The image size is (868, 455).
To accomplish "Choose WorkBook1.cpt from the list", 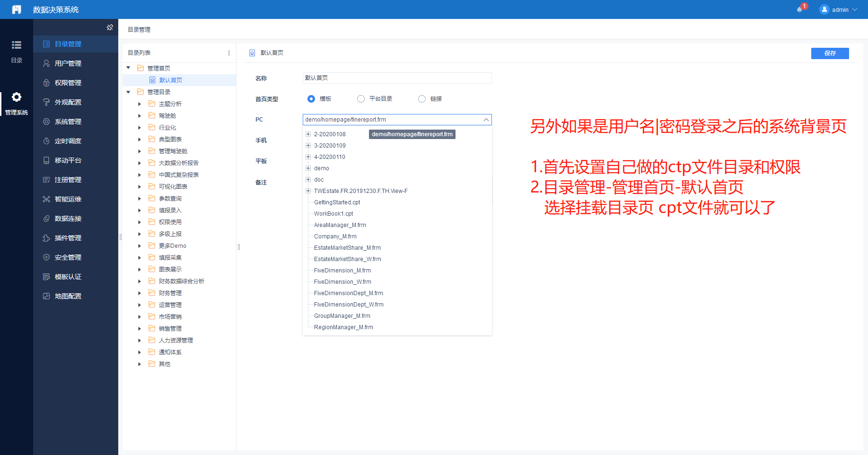I will pyautogui.click(x=333, y=214).
